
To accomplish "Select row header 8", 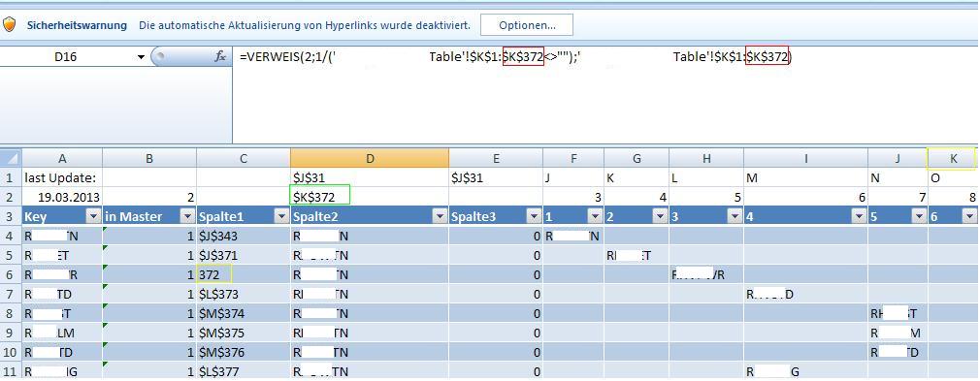I will click(x=12, y=313).
